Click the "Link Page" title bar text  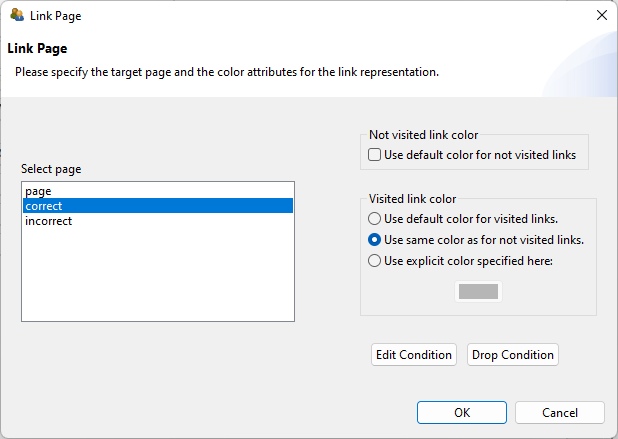pos(56,16)
